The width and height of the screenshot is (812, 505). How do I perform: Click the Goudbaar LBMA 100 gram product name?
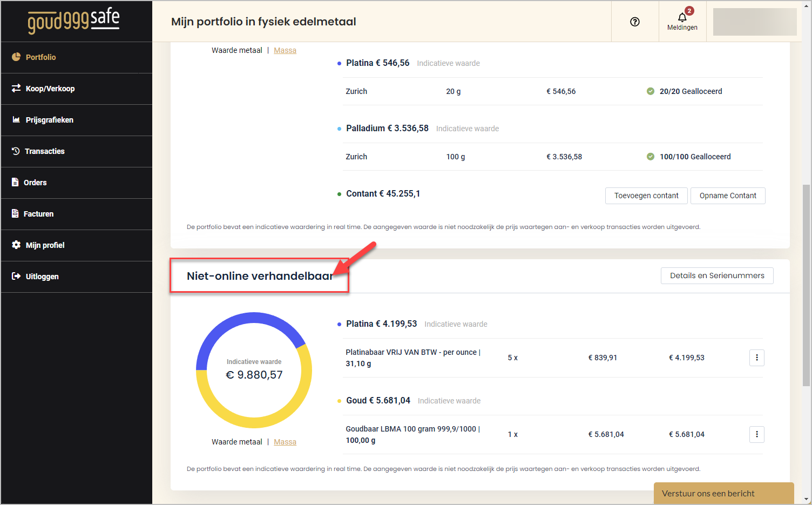[413, 434]
